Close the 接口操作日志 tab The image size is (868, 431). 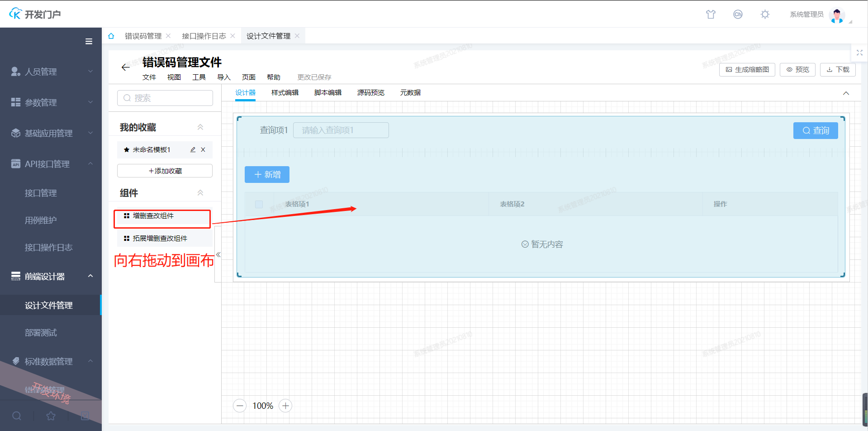(232, 36)
